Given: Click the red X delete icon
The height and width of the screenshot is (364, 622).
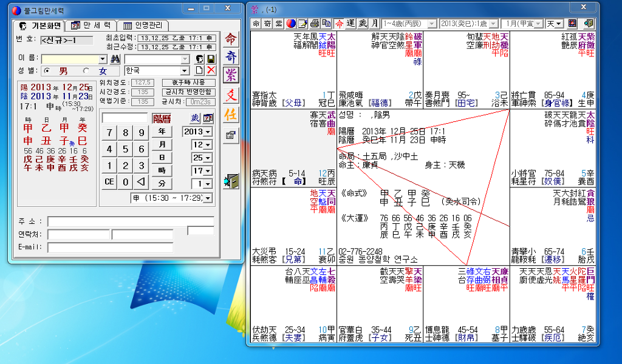Looking at the screenshot, I should point(211,70).
